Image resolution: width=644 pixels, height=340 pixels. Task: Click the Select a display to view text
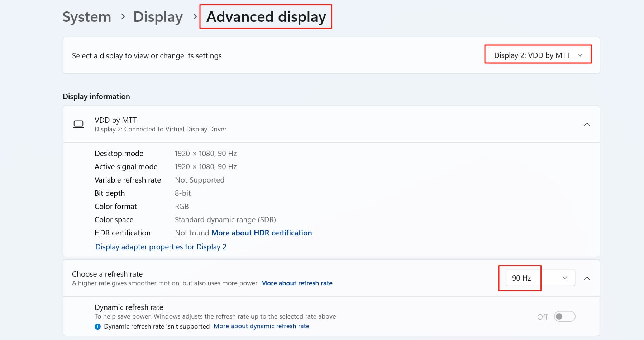(x=147, y=56)
